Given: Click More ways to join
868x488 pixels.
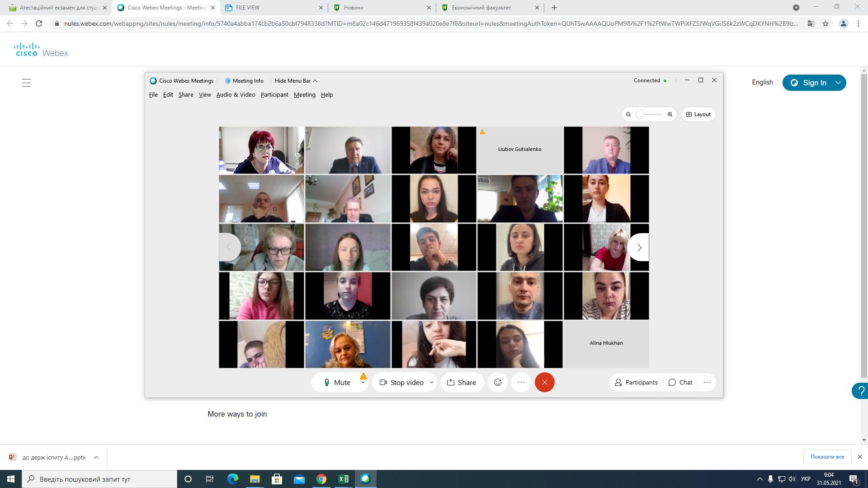Looking at the screenshot, I should (x=237, y=414).
